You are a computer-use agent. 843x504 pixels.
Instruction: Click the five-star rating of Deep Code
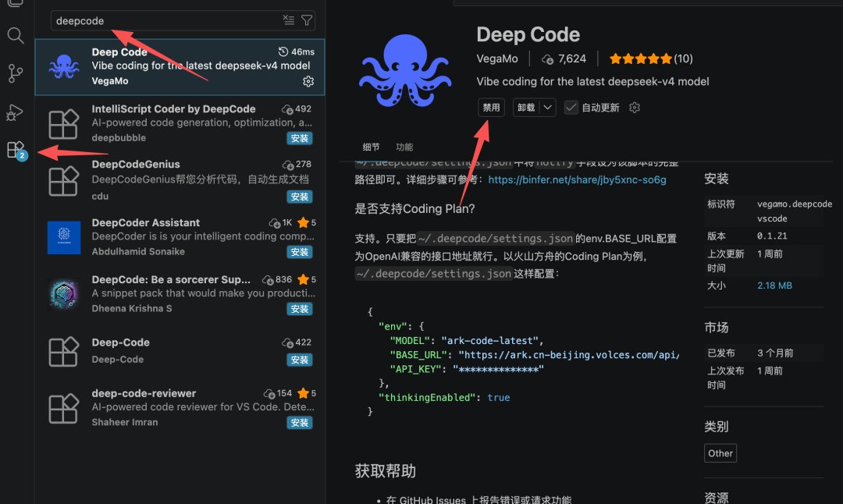[640, 59]
